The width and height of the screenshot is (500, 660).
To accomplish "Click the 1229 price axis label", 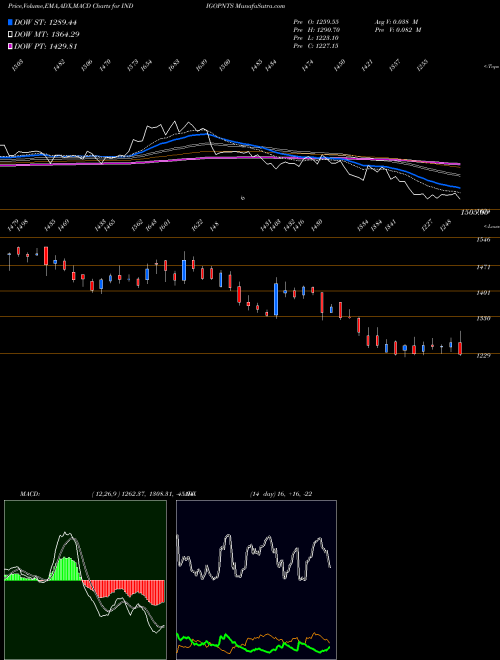I will click(483, 355).
